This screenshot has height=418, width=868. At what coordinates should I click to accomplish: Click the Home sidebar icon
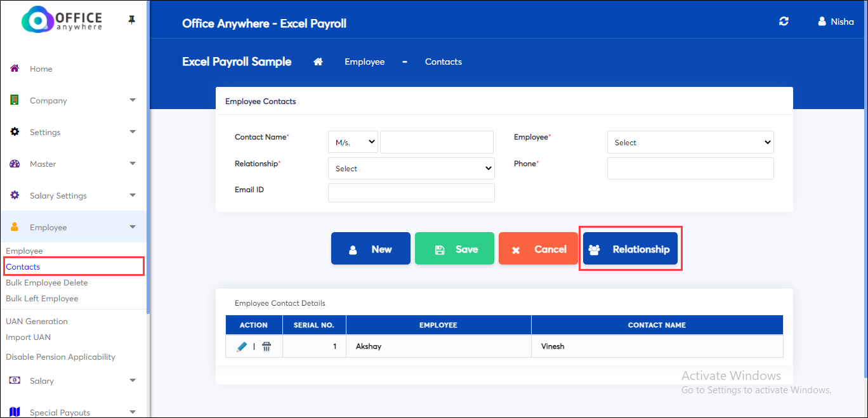tap(15, 69)
